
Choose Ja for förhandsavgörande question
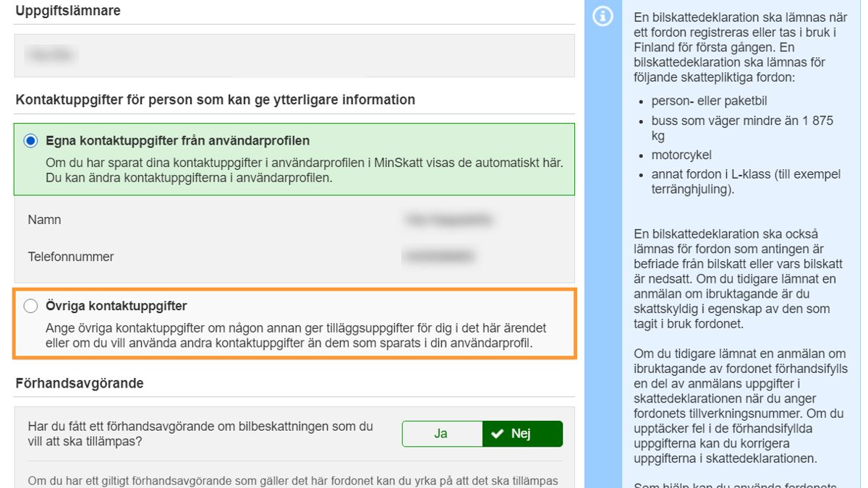click(x=441, y=434)
